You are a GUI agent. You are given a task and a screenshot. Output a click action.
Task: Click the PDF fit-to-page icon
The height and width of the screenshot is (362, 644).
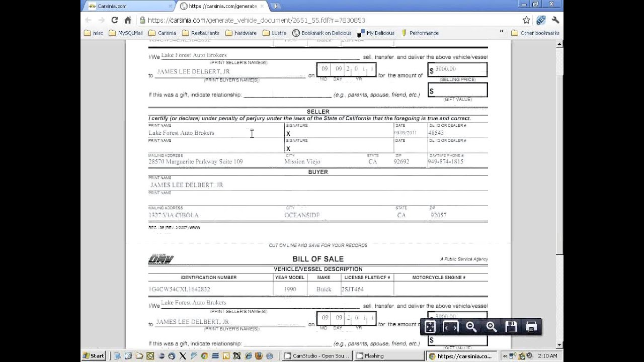[430, 327]
